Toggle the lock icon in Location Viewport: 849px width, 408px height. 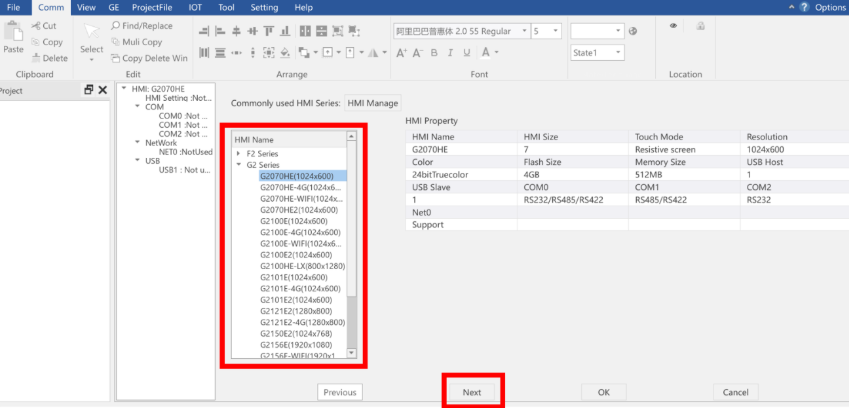click(701, 25)
